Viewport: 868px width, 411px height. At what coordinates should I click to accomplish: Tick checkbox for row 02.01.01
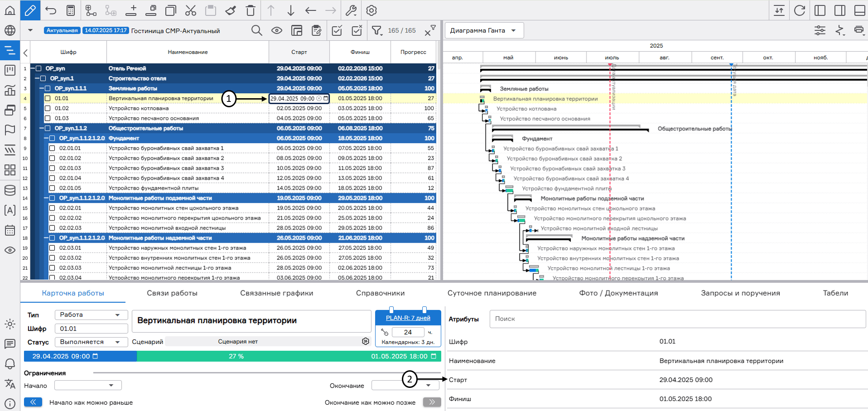pos(52,148)
